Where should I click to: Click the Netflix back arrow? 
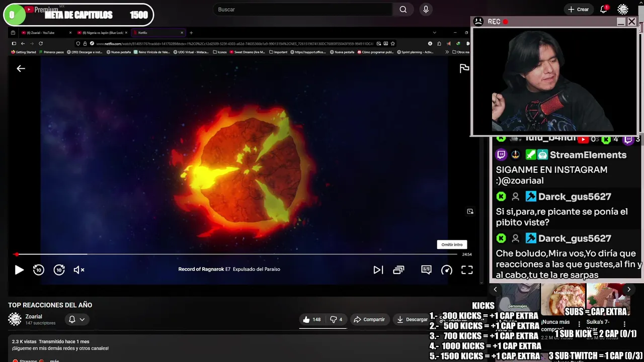tap(21, 68)
